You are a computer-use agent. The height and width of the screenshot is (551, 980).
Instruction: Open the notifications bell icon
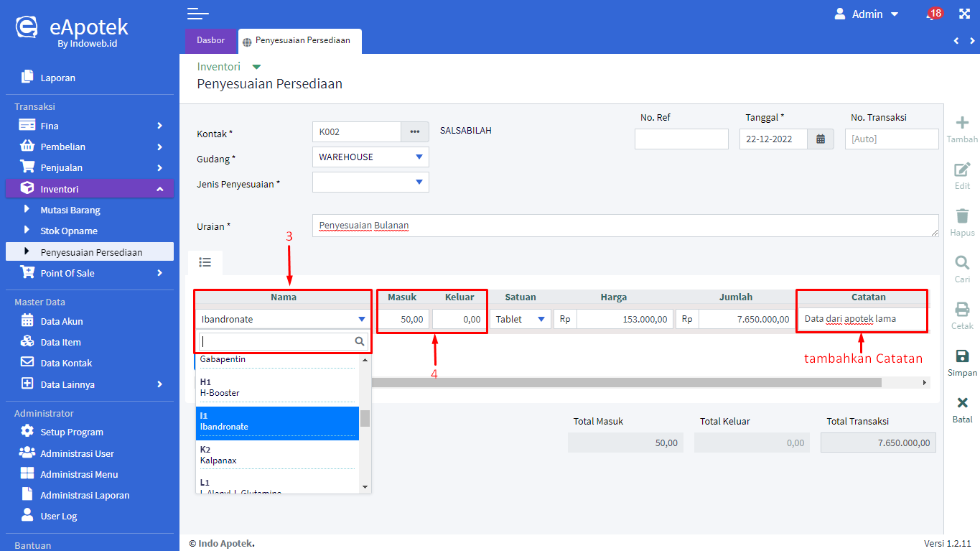931,14
